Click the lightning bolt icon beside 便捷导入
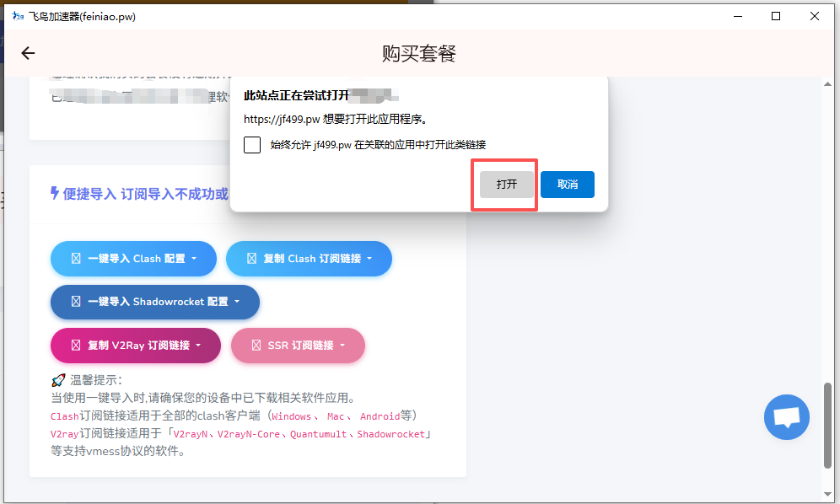 (x=55, y=193)
